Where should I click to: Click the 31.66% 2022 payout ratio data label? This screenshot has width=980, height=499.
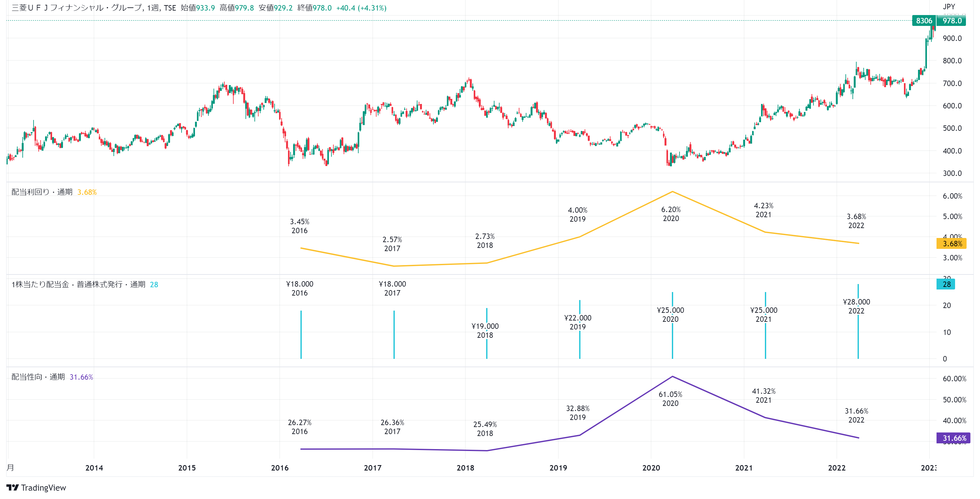(856, 416)
